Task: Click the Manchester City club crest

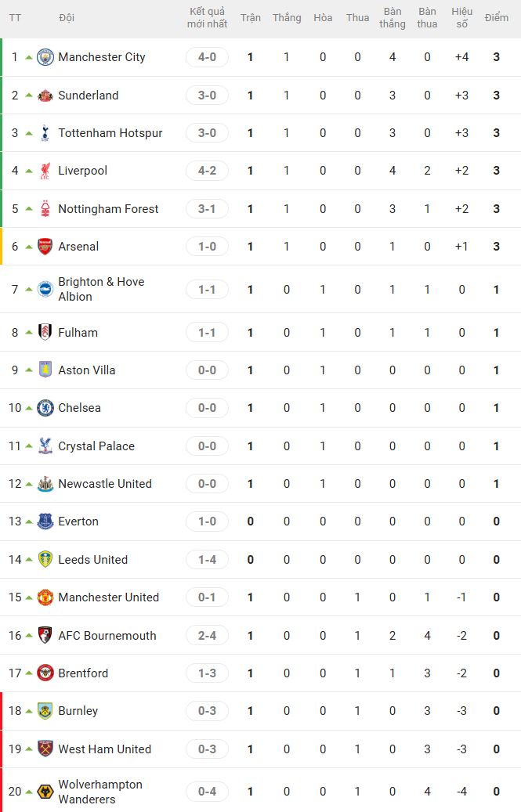Action: click(45, 57)
